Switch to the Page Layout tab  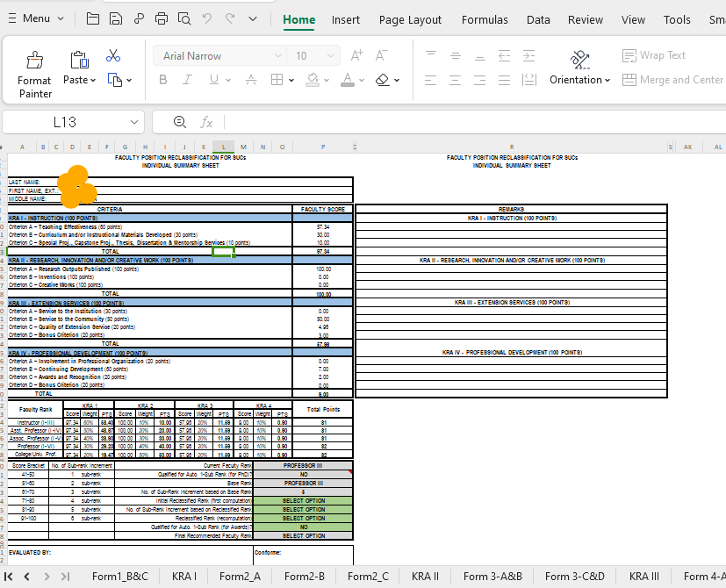tap(410, 20)
